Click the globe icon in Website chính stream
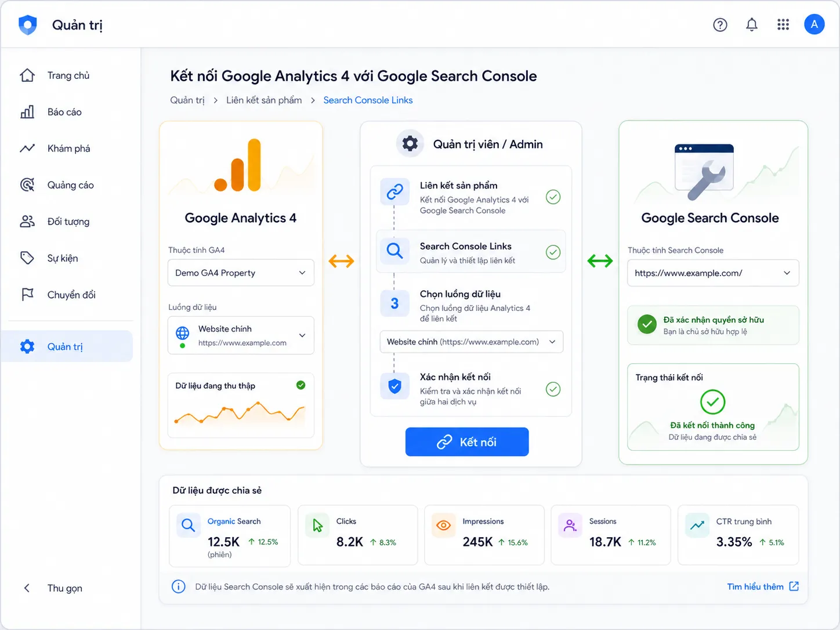 [x=182, y=333]
